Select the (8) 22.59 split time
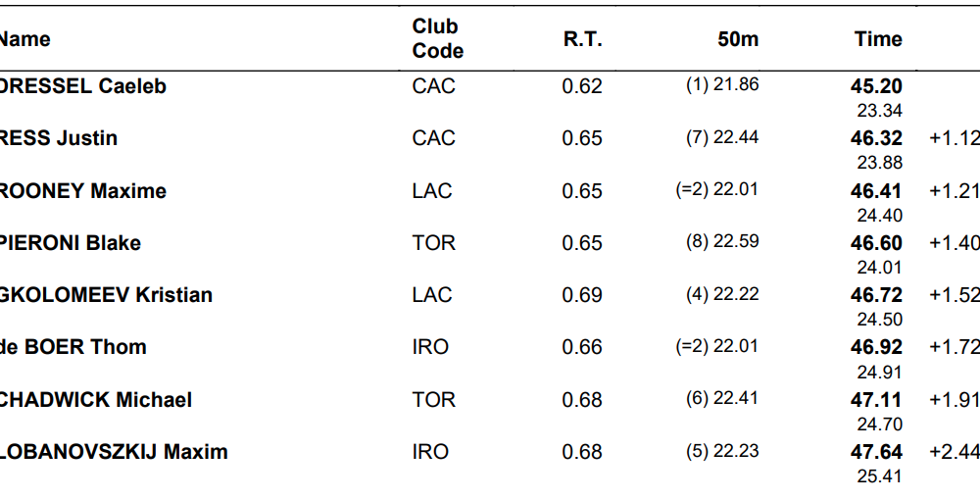980x500 pixels. coord(722,242)
